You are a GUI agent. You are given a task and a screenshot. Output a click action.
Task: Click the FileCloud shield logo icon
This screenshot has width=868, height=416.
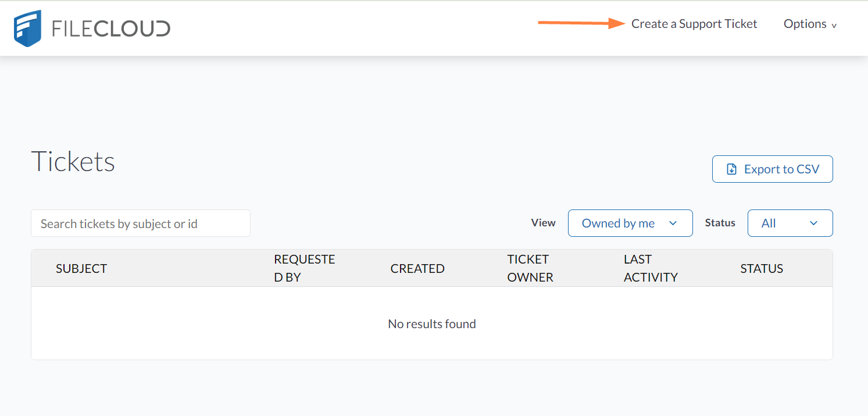[27, 27]
